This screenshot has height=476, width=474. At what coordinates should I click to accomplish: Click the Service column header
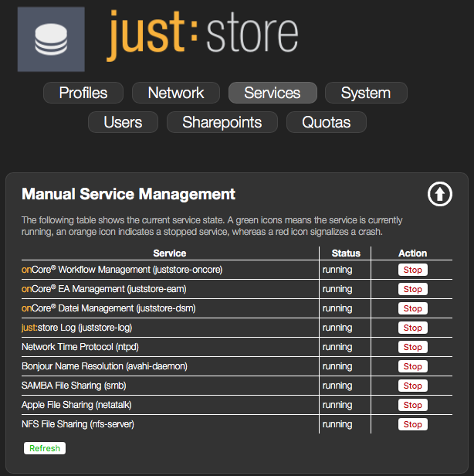[x=170, y=253]
